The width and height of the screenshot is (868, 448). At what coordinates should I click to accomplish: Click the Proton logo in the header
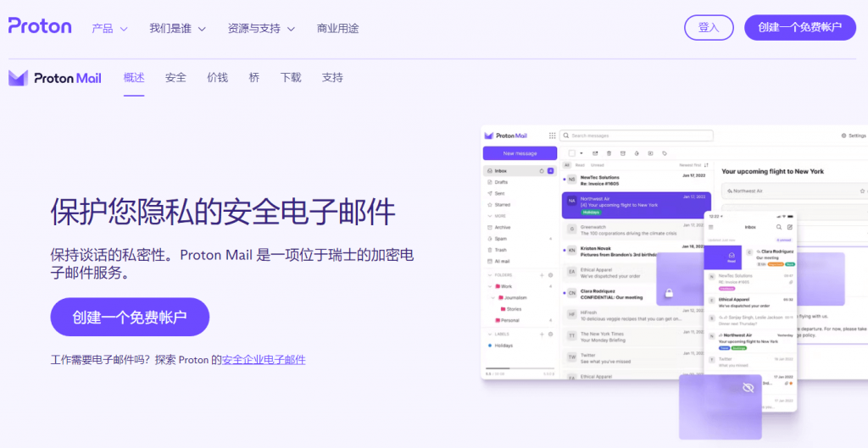tap(40, 26)
